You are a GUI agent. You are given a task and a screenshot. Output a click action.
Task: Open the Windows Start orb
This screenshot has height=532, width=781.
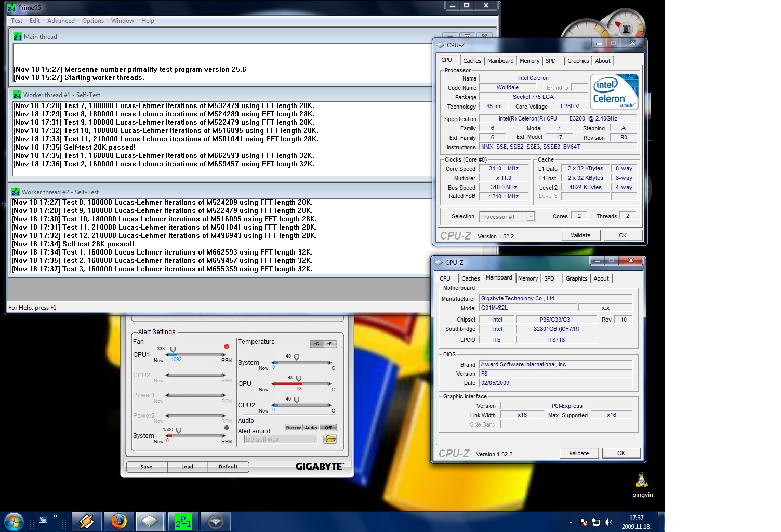coord(14,521)
